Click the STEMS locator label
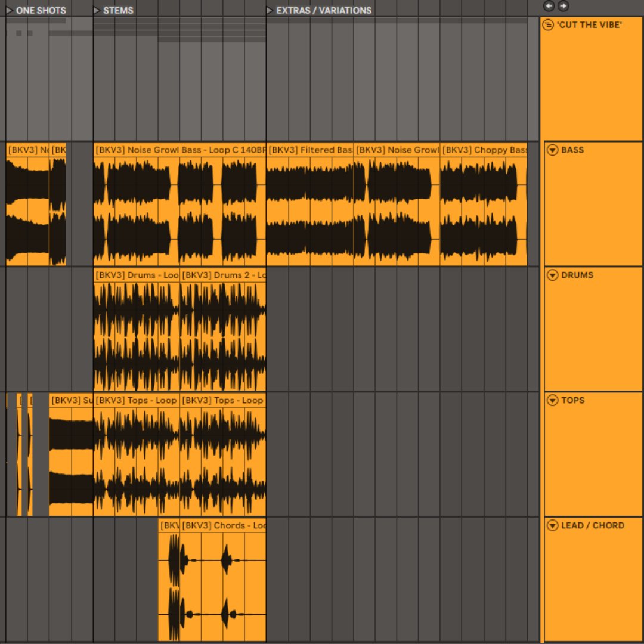 pos(118,10)
